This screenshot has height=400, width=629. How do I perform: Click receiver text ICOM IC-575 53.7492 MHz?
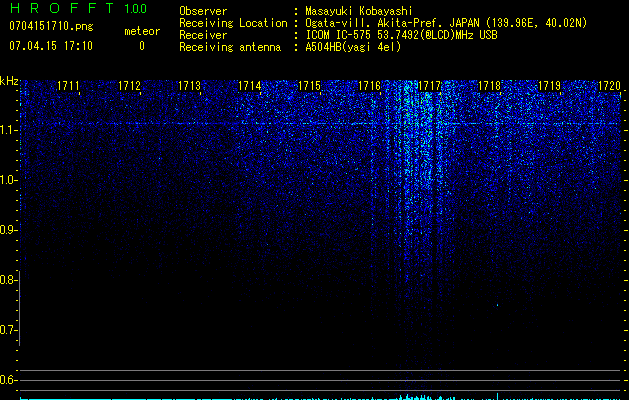pyautogui.click(x=401, y=35)
